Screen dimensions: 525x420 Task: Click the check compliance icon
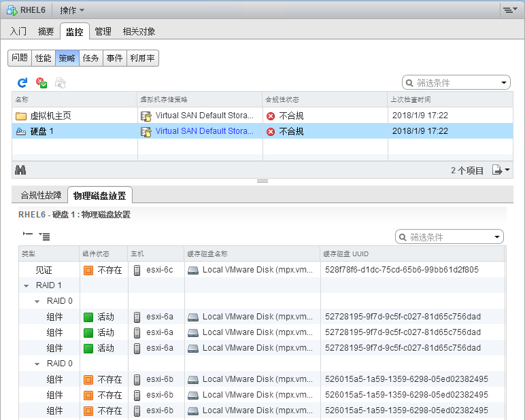coord(41,83)
